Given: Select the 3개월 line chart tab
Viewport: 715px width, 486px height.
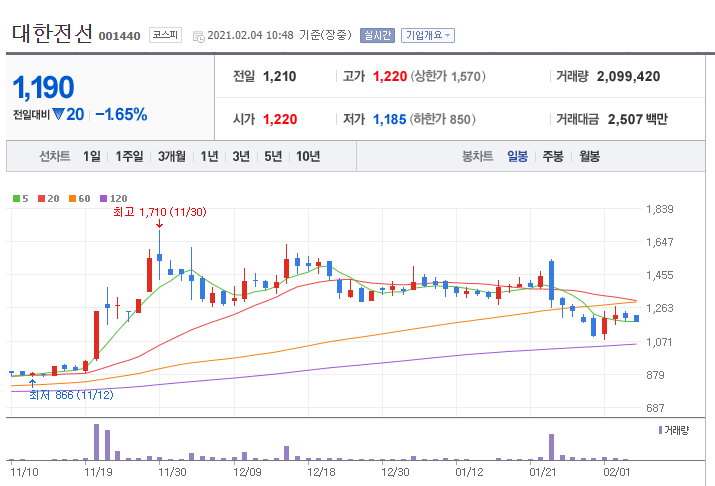Looking at the screenshot, I should (171, 156).
